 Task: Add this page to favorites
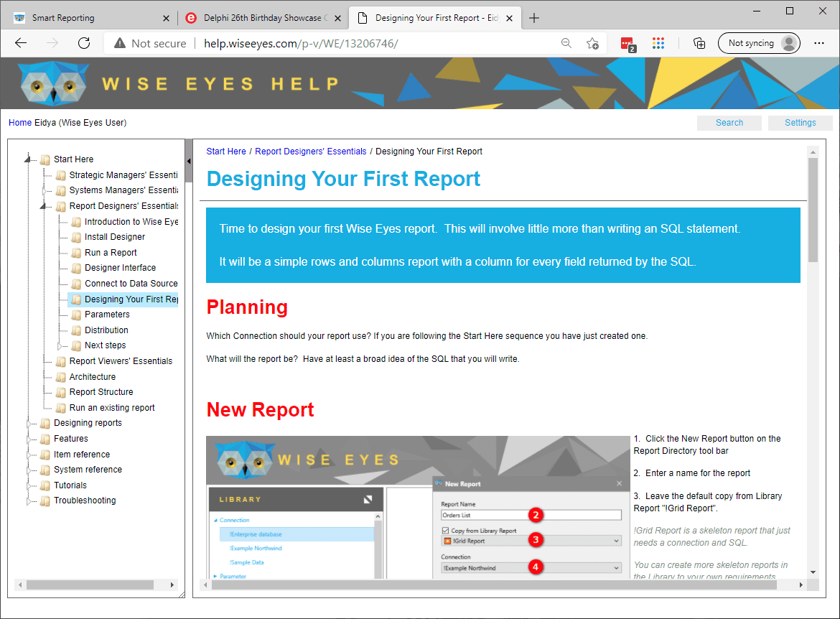point(592,43)
